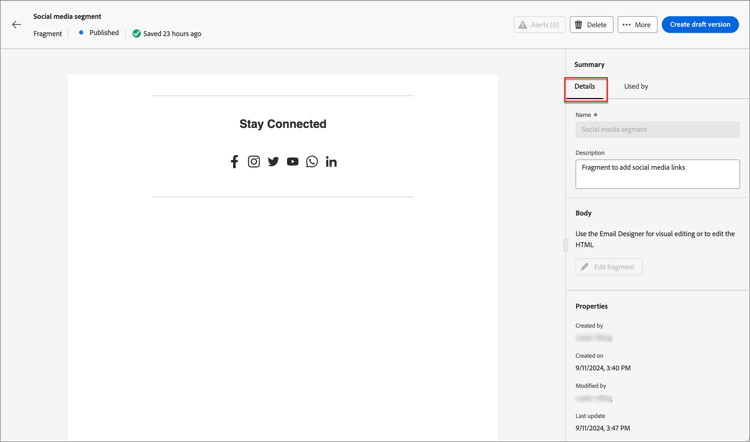
Task: Switch to the Used by tab
Action: (636, 87)
